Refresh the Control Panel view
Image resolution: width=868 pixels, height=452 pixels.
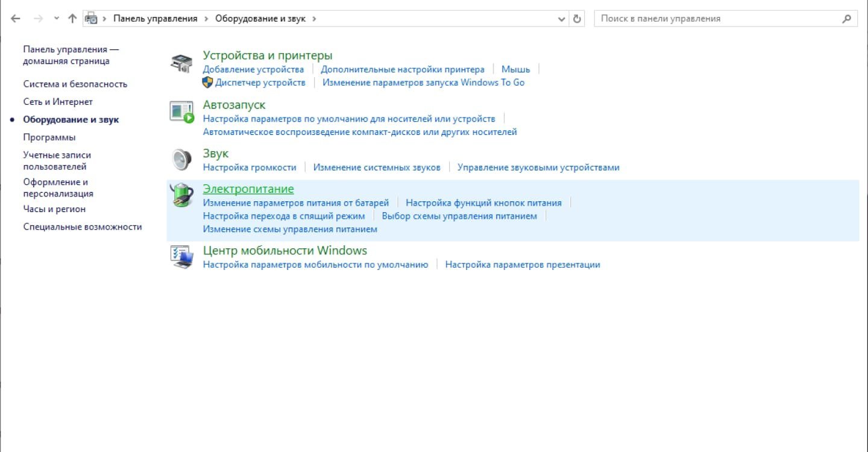pos(577,19)
